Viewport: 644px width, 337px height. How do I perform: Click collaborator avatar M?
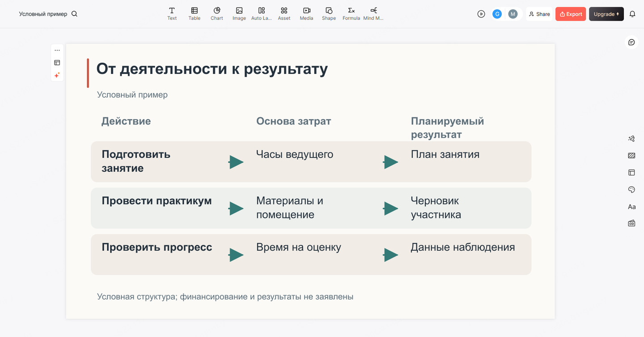pyautogui.click(x=513, y=14)
